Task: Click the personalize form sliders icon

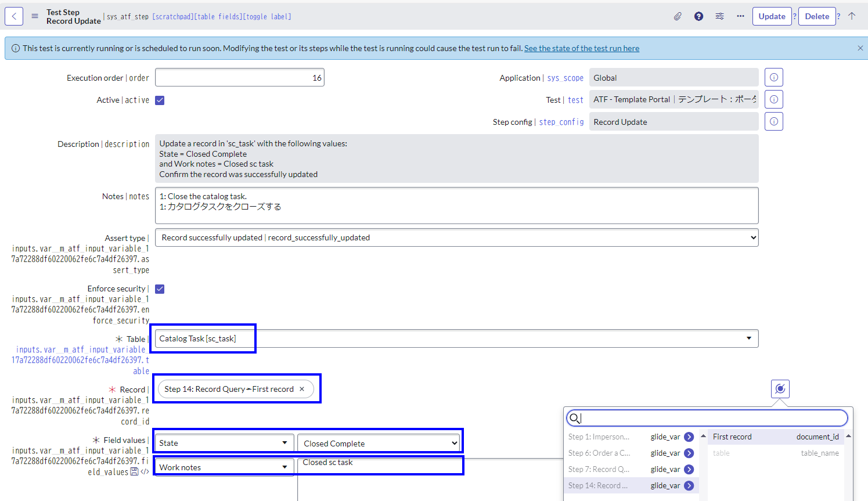Action: [719, 16]
